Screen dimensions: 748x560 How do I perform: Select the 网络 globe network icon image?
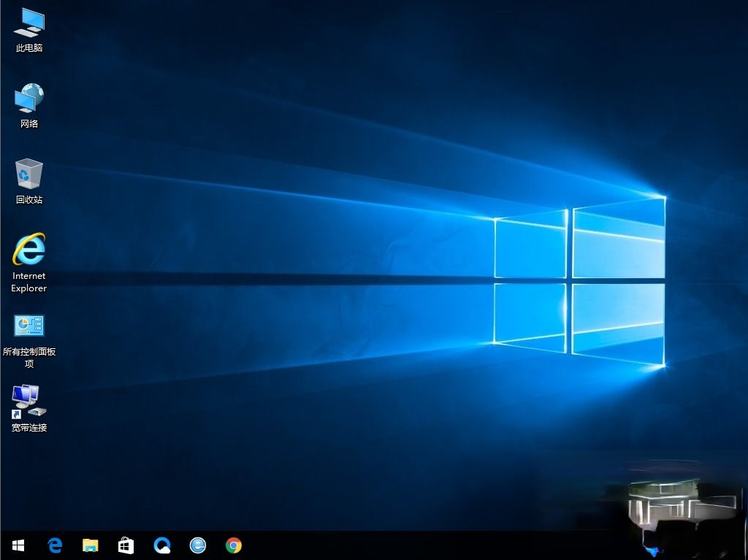tap(29, 98)
